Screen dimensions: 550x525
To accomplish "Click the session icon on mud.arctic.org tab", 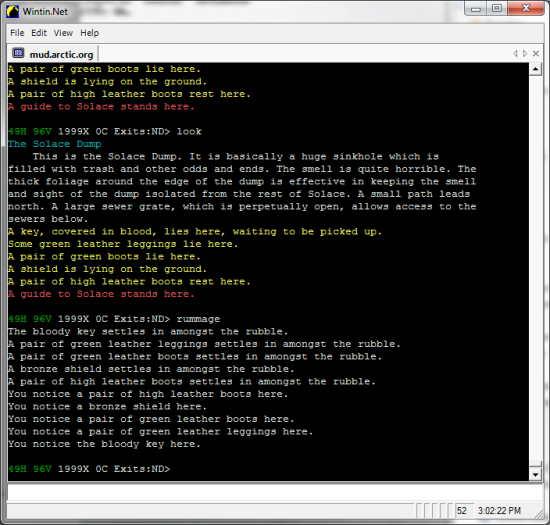I will click(18, 53).
